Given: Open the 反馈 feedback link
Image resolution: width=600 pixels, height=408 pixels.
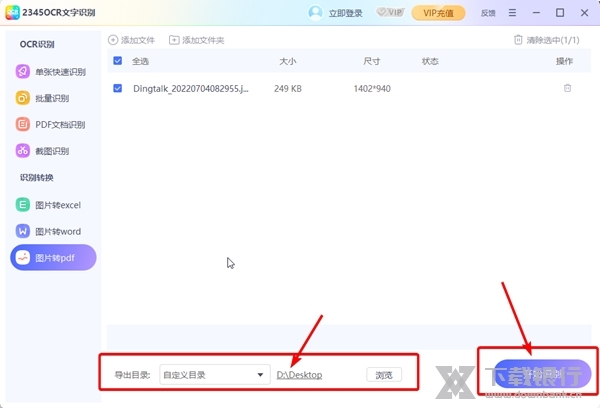Looking at the screenshot, I should point(488,13).
